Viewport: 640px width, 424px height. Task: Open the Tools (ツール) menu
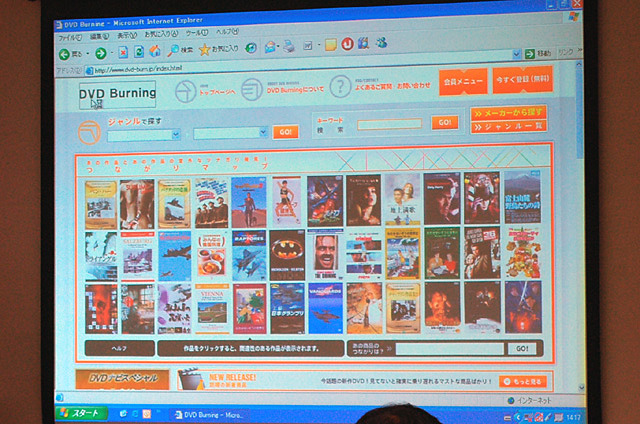[x=197, y=33]
